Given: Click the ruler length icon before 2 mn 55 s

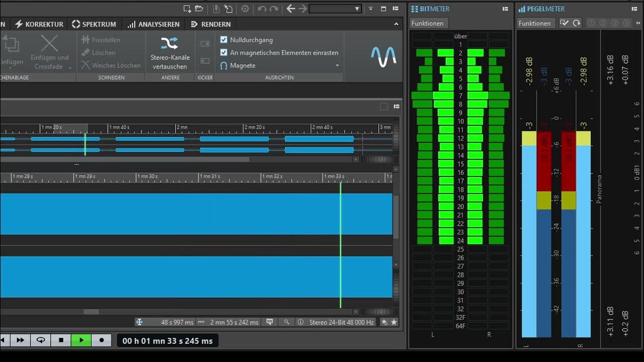Looking at the screenshot, I should [x=202, y=322].
